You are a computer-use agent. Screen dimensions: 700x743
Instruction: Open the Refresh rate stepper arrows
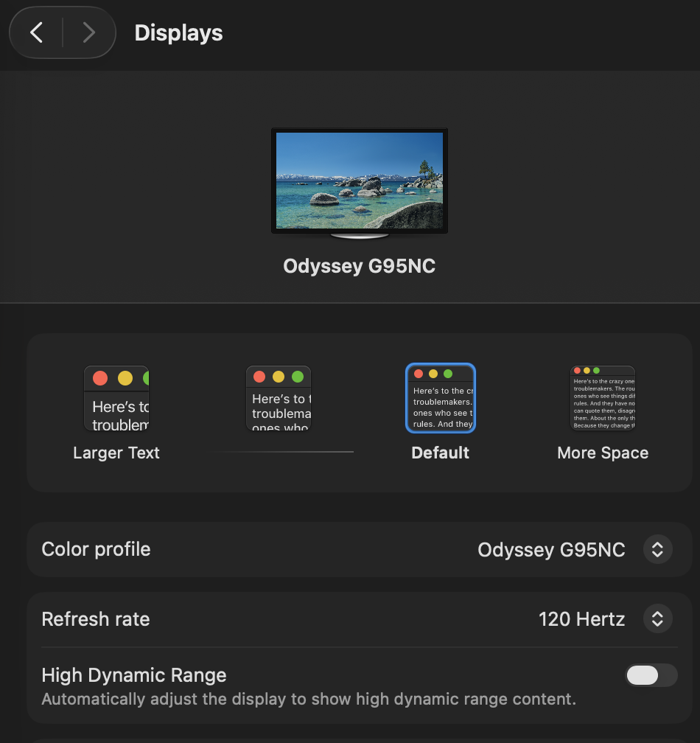(x=658, y=619)
